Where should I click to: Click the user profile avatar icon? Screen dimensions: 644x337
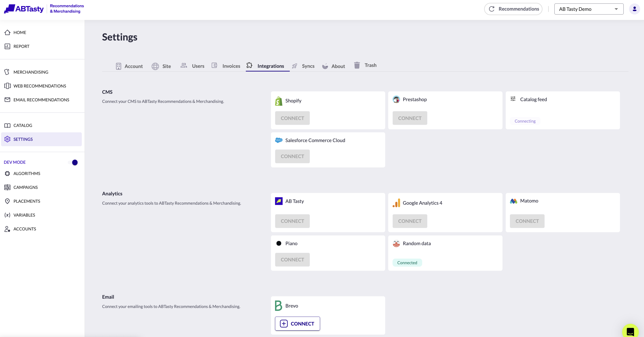634,9
